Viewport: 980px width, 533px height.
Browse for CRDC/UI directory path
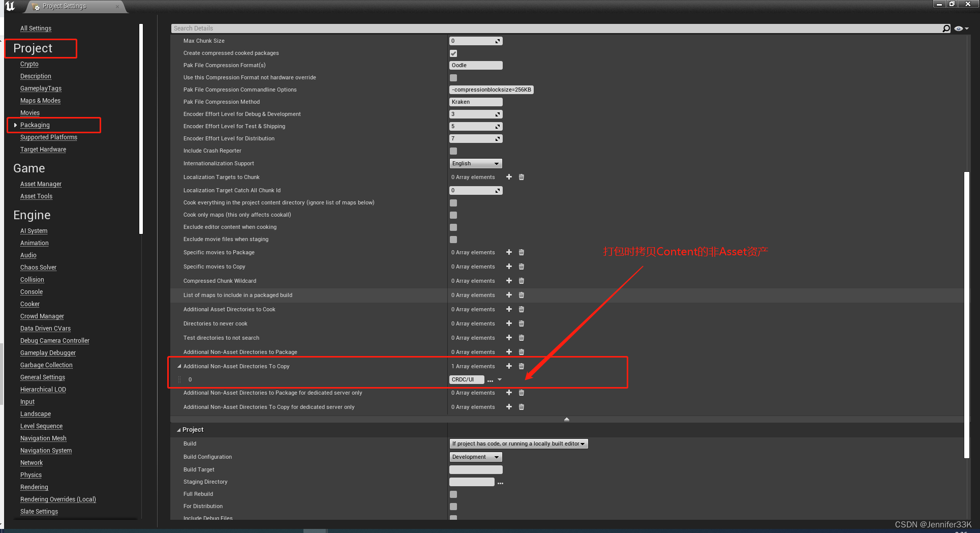490,380
